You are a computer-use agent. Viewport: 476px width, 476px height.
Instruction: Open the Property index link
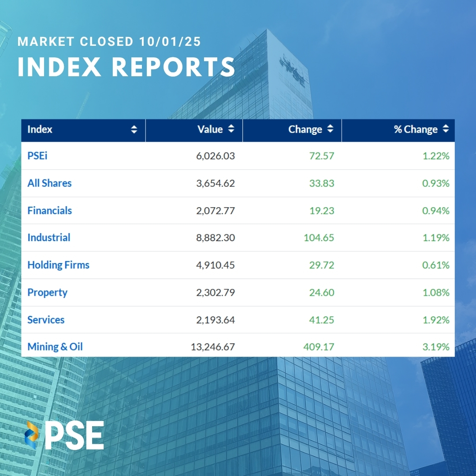click(x=47, y=293)
